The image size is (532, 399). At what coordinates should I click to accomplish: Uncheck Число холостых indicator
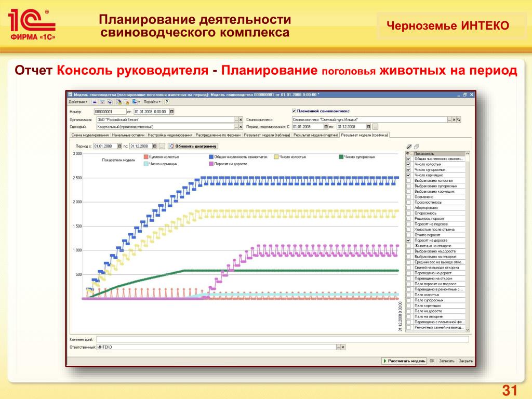(408, 164)
